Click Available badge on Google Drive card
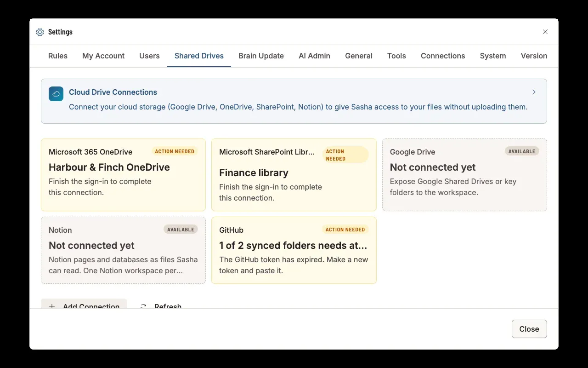Screen dimensions: 588x368 click(x=522, y=151)
